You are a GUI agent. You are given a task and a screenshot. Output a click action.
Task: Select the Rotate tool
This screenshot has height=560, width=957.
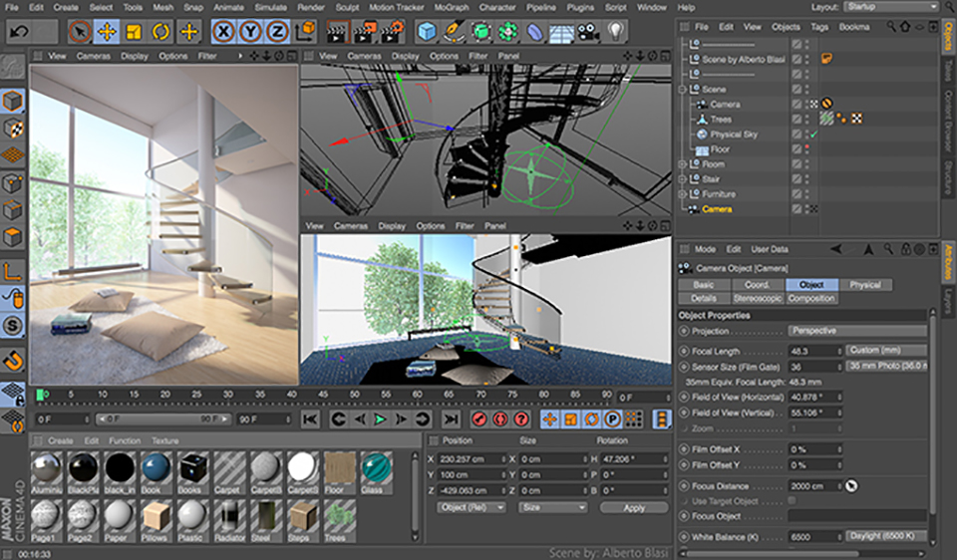coord(160,32)
